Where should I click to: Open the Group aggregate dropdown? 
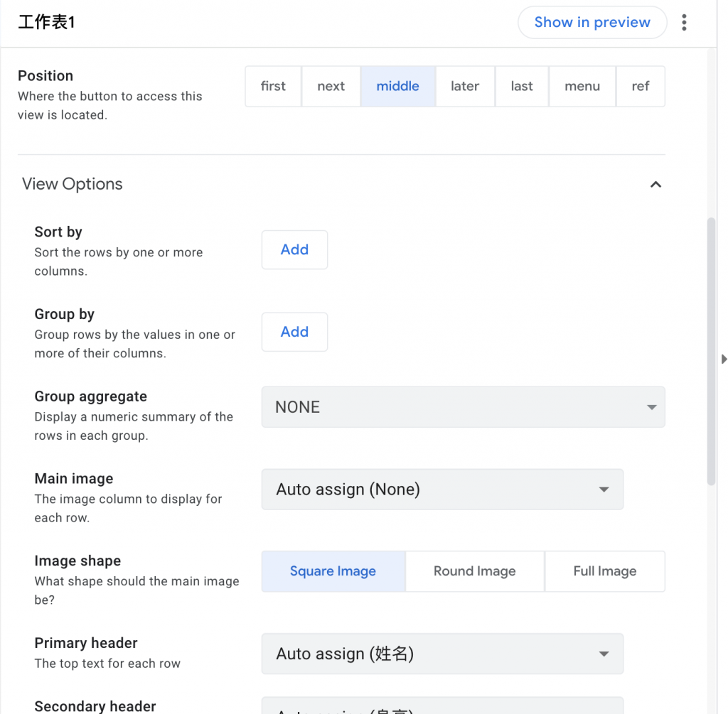pos(463,407)
